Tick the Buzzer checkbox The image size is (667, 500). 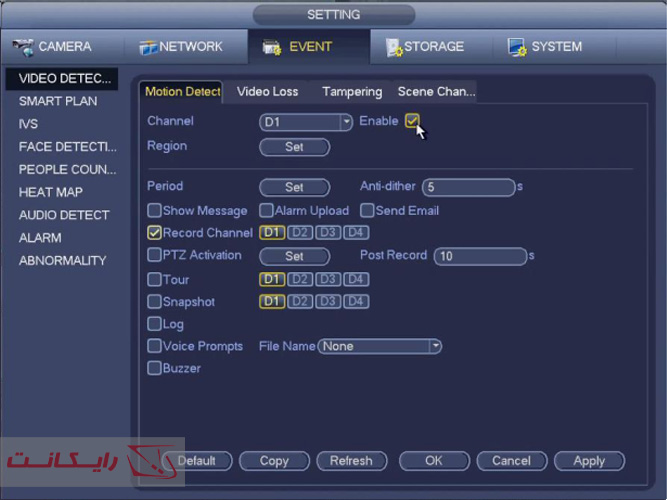(154, 368)
